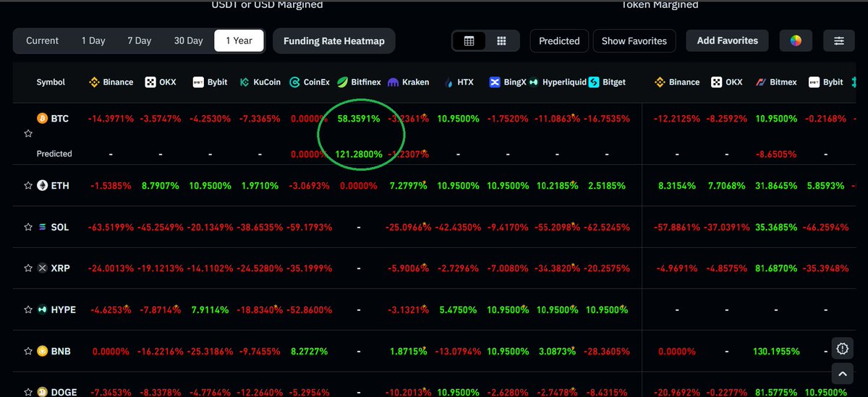Click the first Binance exchange logo

[94, 82]
